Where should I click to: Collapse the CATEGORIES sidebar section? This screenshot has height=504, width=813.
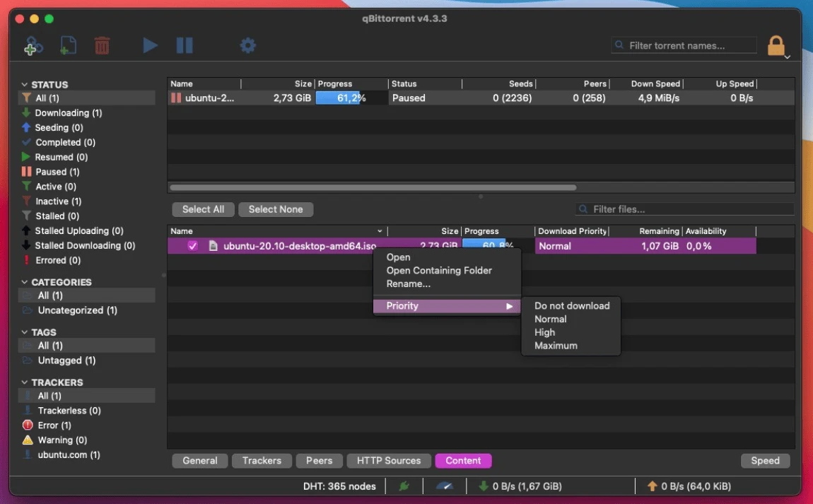tap(25, 282)
